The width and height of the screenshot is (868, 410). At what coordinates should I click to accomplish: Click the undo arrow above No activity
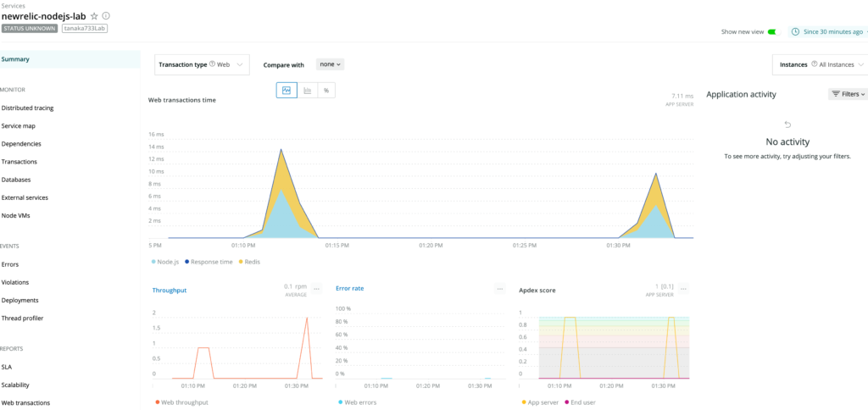[x=787, y=125]
